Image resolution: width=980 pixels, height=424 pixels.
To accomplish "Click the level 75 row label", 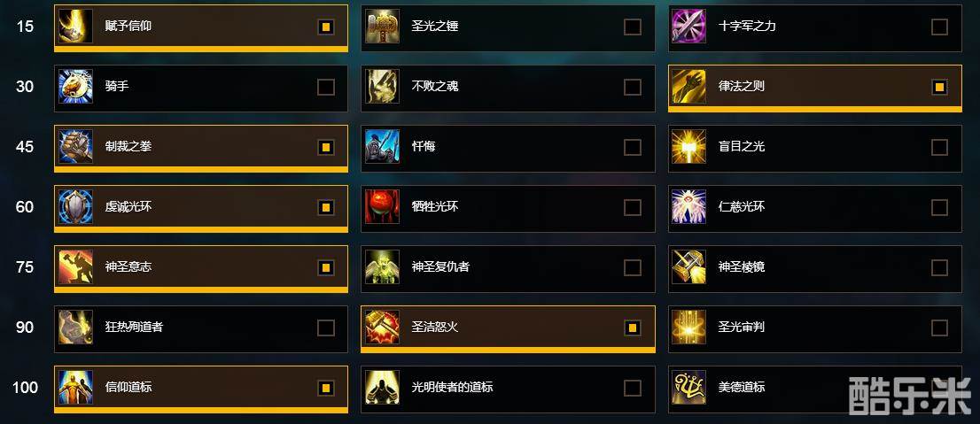I will (x=25, y=267).
